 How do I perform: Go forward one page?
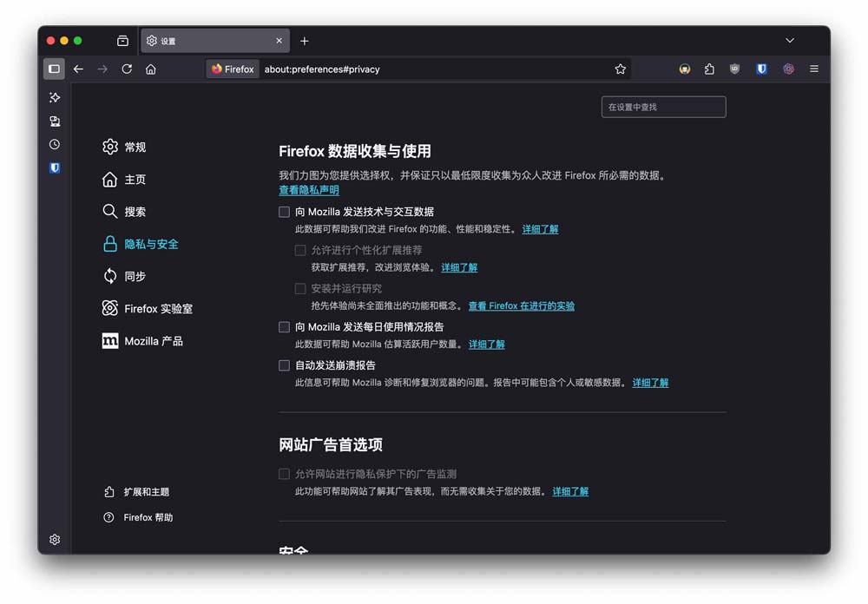tap(102, 69)
